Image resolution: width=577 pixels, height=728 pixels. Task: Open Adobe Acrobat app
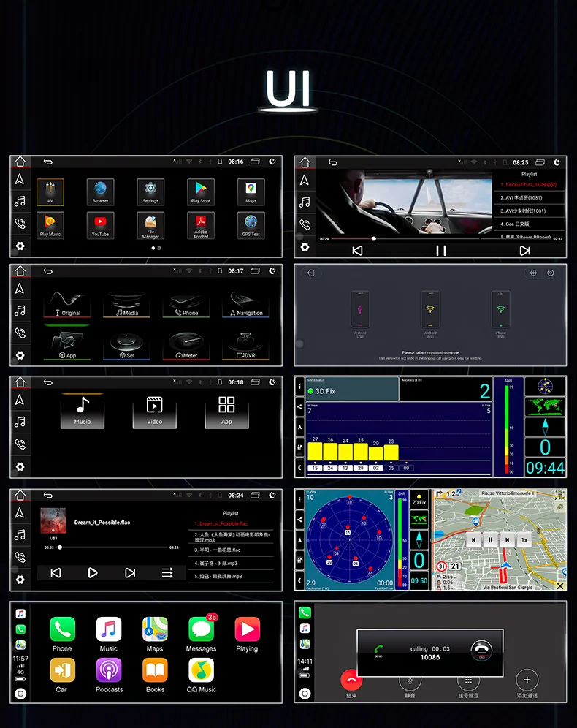point(200,225)
